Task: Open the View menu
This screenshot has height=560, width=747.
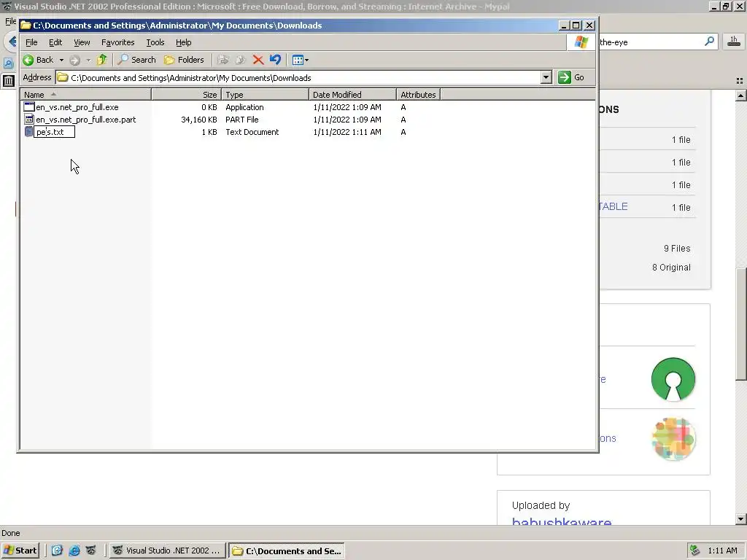Action: point(82,42)
